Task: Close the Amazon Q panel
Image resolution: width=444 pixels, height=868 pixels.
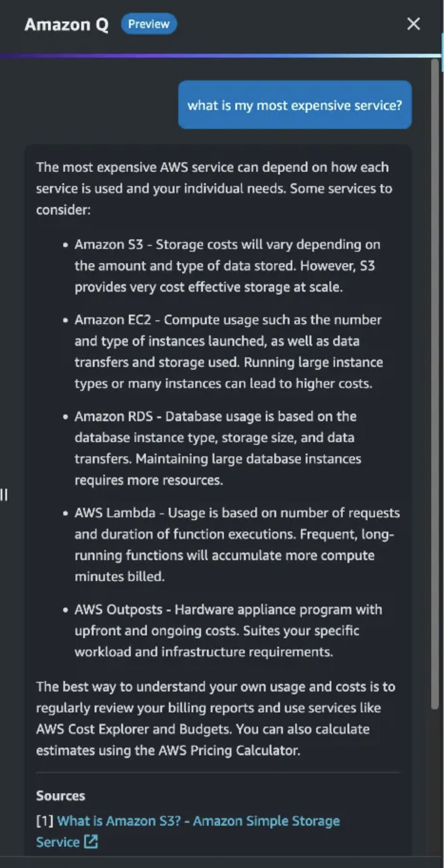Action: point(414,24)
